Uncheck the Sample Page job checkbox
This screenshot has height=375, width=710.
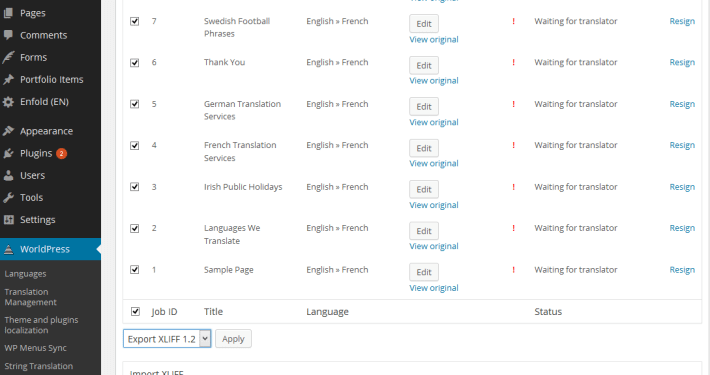[134, 270]
